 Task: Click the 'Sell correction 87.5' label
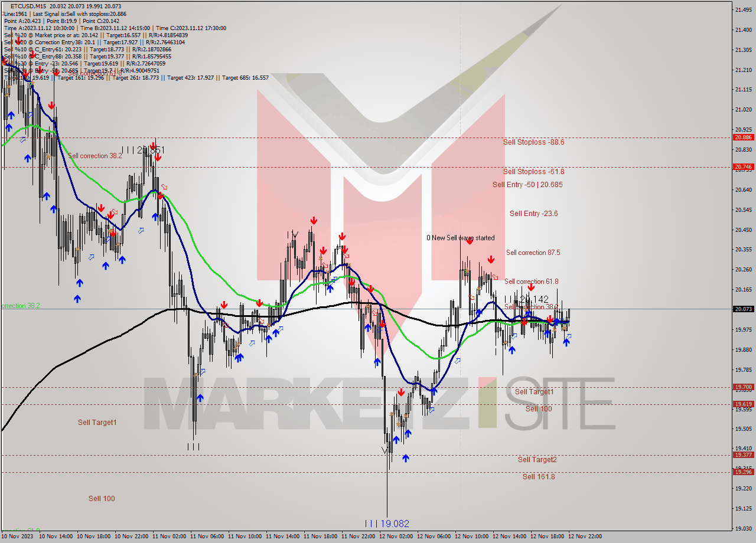click(x=533, y=253)
